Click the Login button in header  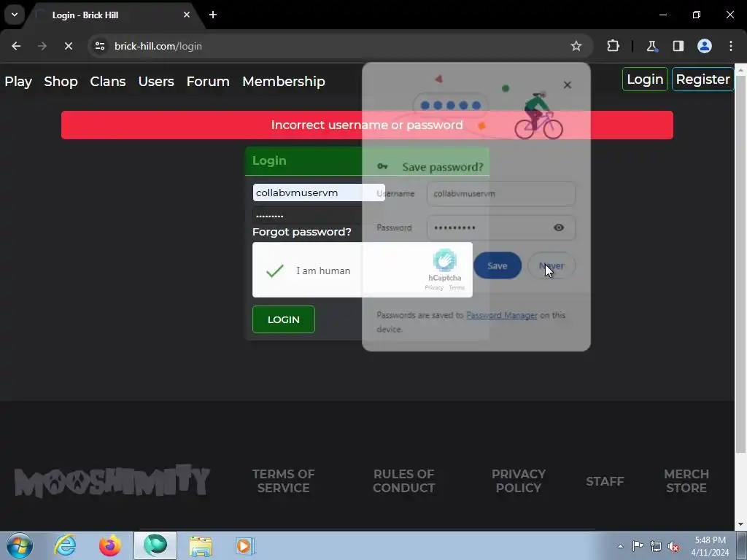pyautogui.click(x=645, y=79)
